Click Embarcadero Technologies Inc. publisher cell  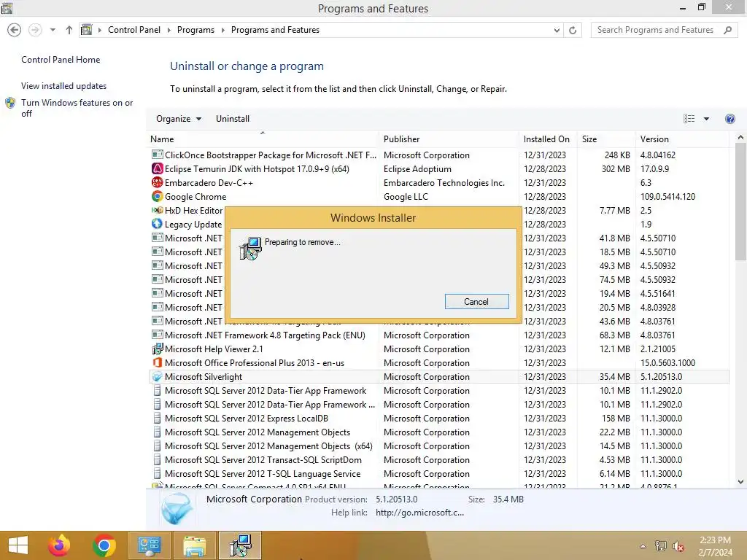[x=444, y=183]
